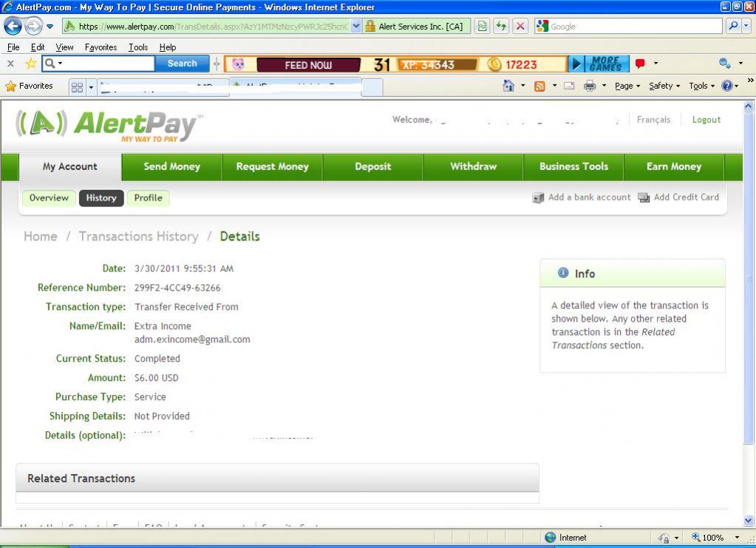This screenshot has width=756, height=548.
Task: Switch language with the Français link
Action: coord(653,120)
